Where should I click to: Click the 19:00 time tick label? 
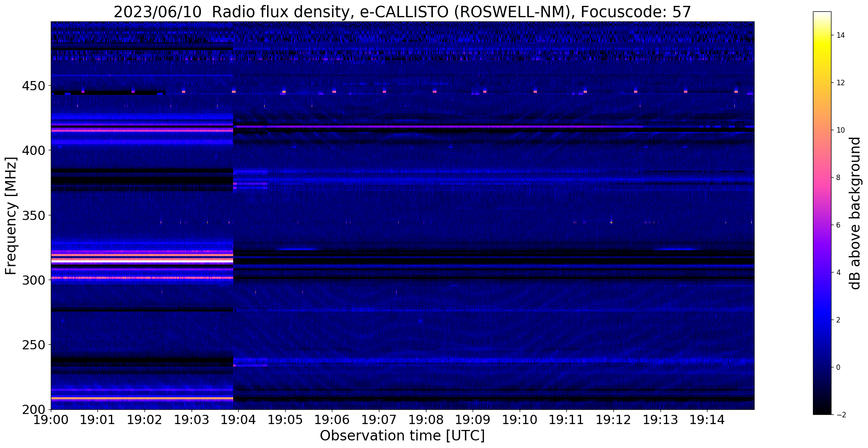(51, 419)
